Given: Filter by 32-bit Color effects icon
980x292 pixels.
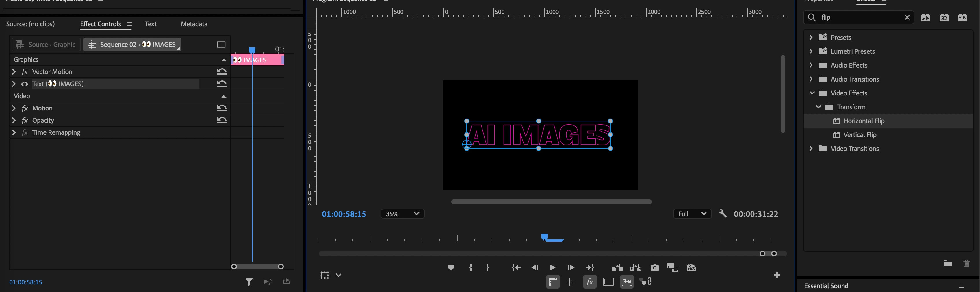Looking at the screenshot, I should (944, 18).
